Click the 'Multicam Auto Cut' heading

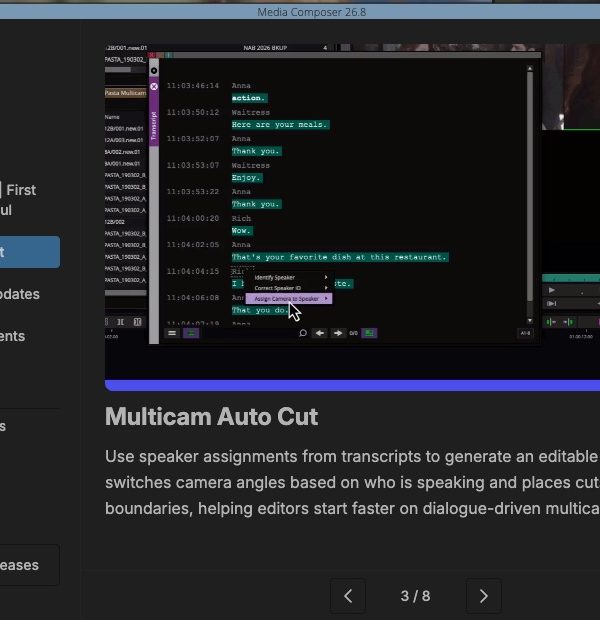[x=212, y=416]
